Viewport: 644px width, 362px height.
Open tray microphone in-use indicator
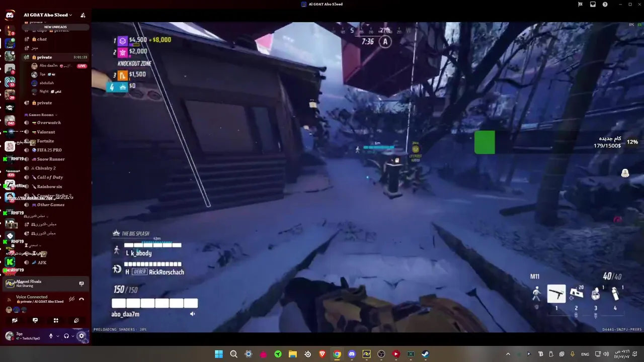point(573,354)
